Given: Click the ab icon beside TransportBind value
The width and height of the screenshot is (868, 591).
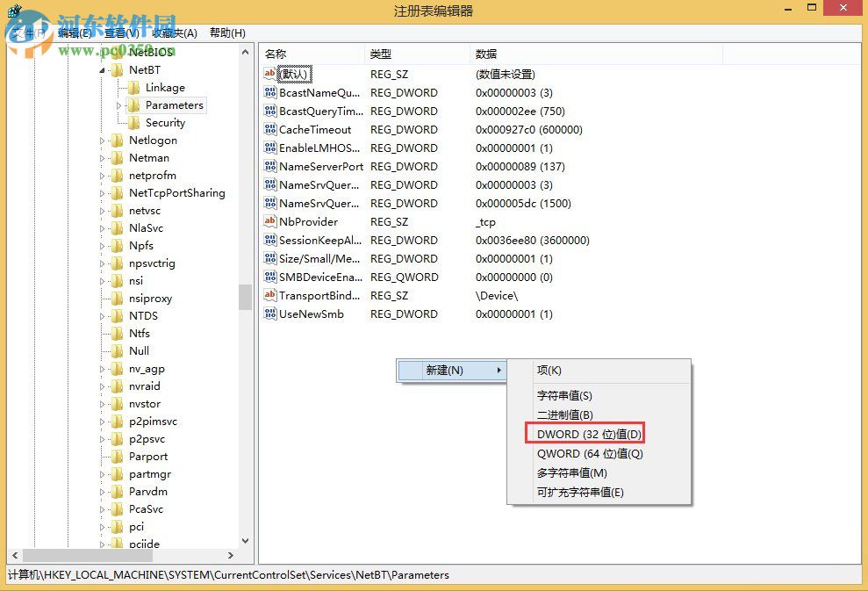Looking at the screenshot, I should coord(270,295).
